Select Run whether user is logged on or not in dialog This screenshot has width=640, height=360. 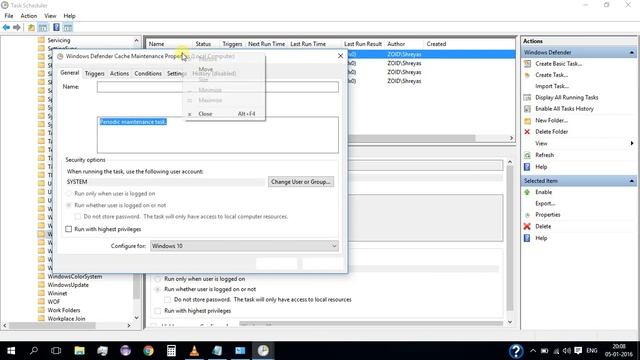click(69, 205)
